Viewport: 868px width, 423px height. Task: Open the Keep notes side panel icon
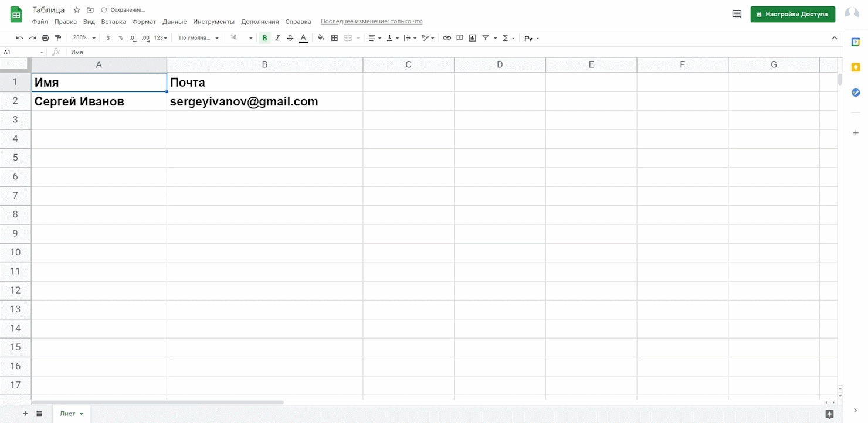coord(856,67)
